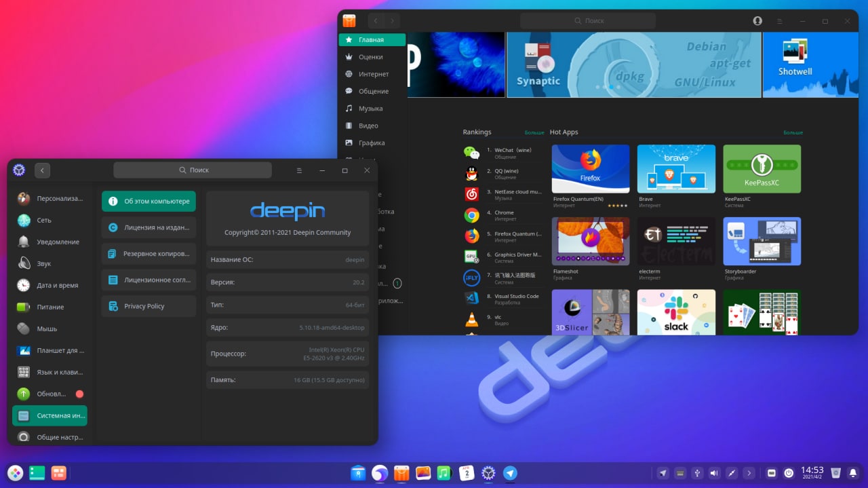Image resolution: width=868 pixels, height=488 pixels.
Task: Select Главная tab in App Store
Action: pos(372,39)
